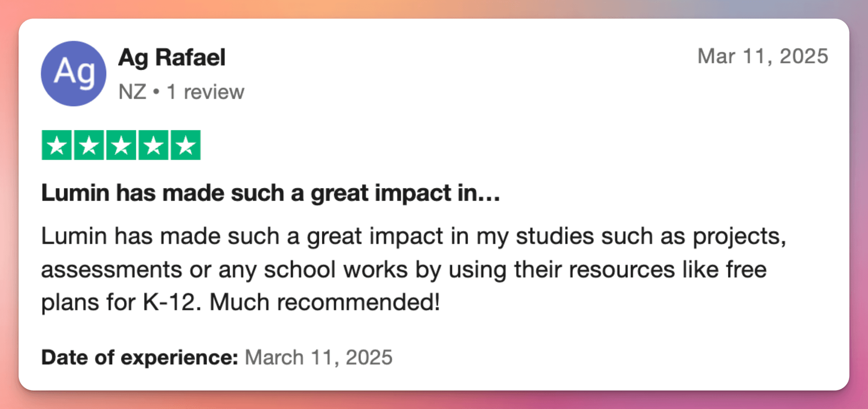Click the dot separator after NZ
The height and width of the screenshot is (409, 868).
click(x=156, y=92)
